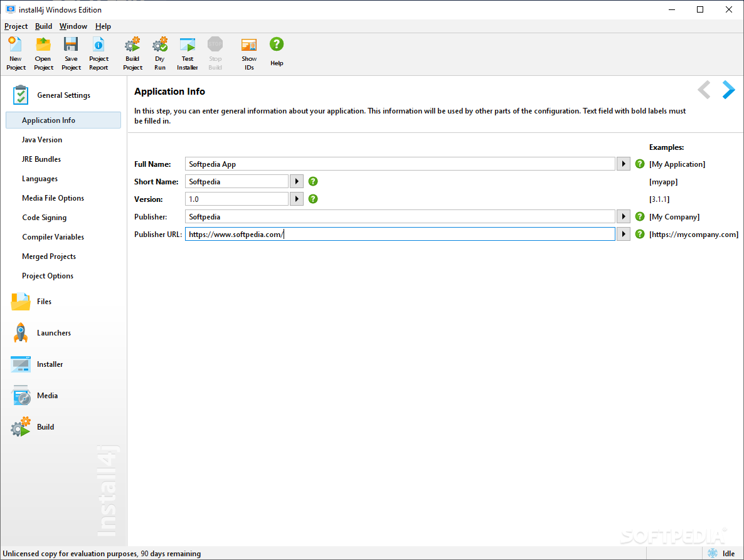Click the Short Name text field
The height and width of the screenshot is (560, 744).
point(236,181)
